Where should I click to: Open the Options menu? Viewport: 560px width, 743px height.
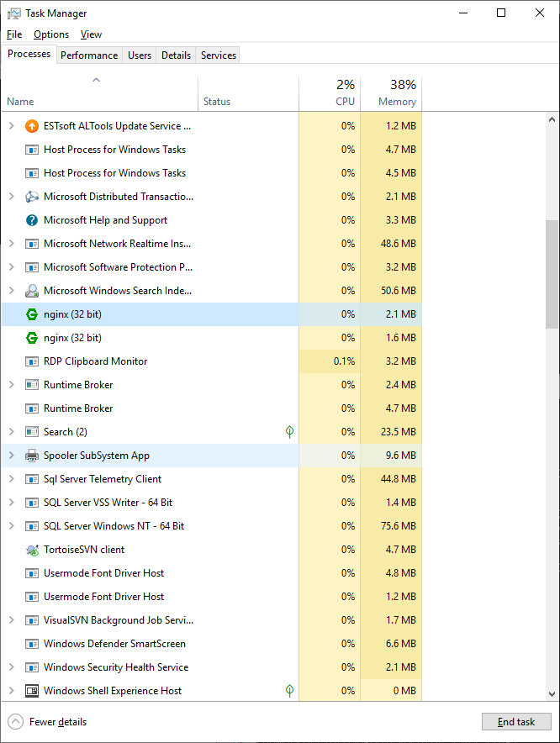[51, 34]
